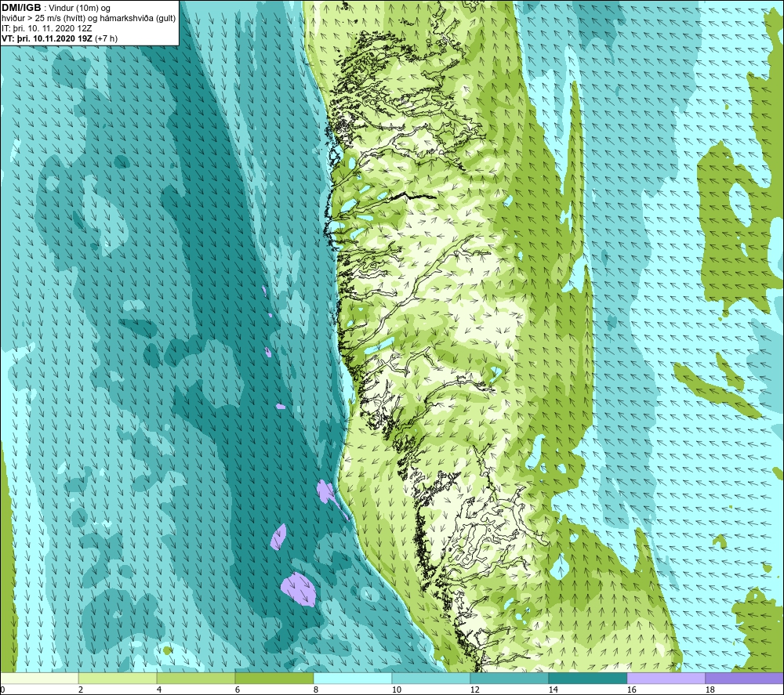Choose the olive green 6–8 m/s legend swatch
784x695 pixels.
click(274, 679)
